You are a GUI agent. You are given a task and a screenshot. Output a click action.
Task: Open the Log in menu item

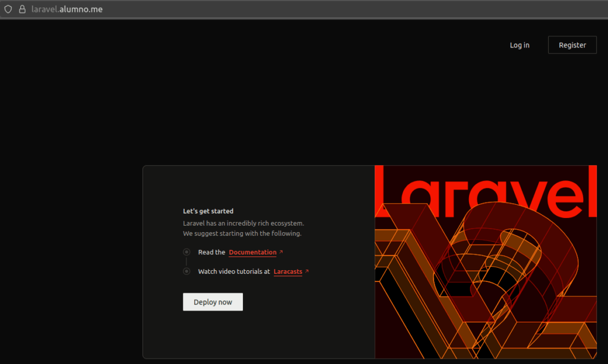[519, 45]
